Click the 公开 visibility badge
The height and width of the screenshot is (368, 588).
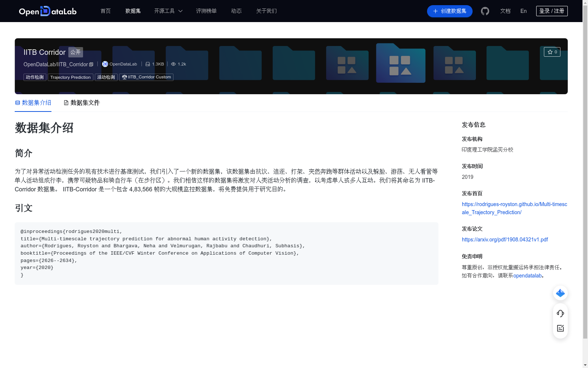pos(76,52)
